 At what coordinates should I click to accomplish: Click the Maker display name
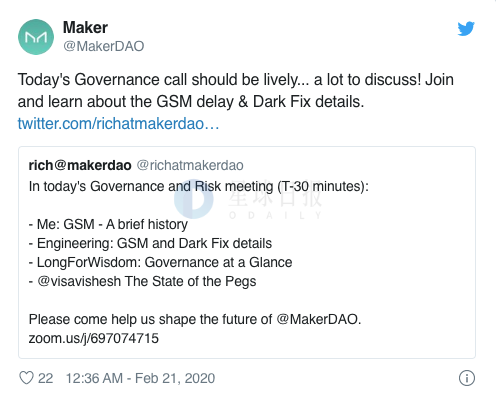pyautogui.click(x=85, y=27)
